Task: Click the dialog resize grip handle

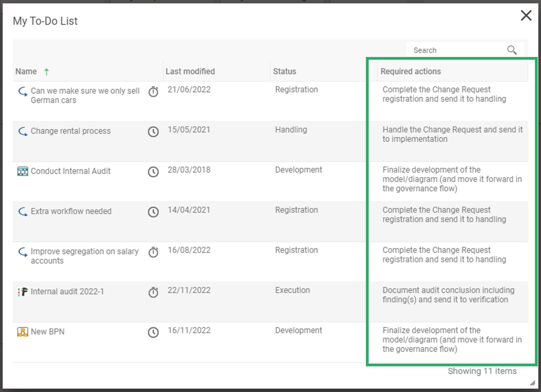Action: [532, 383]
